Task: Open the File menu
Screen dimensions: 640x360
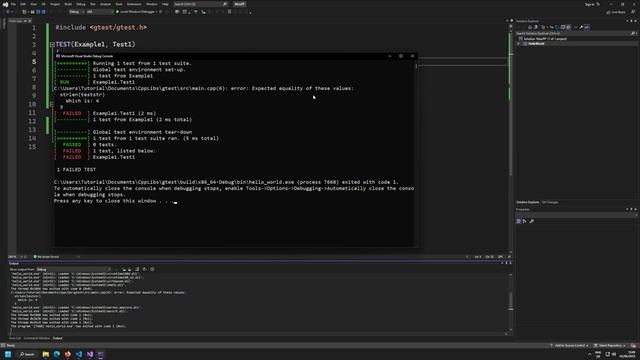Action: tap(13, 4)
